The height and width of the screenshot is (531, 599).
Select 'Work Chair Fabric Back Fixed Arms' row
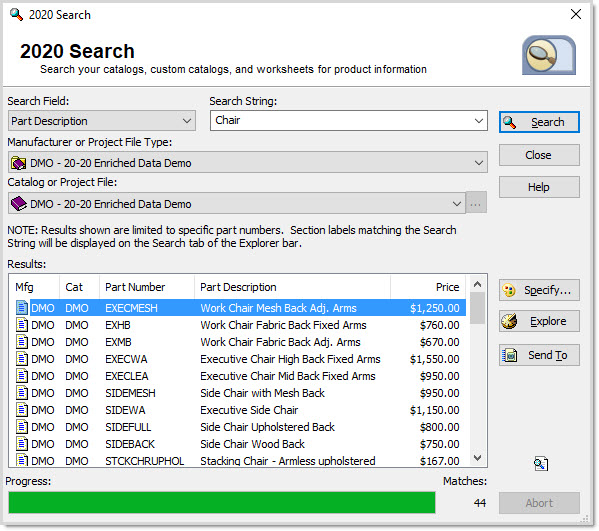click(x=241, y=325)
